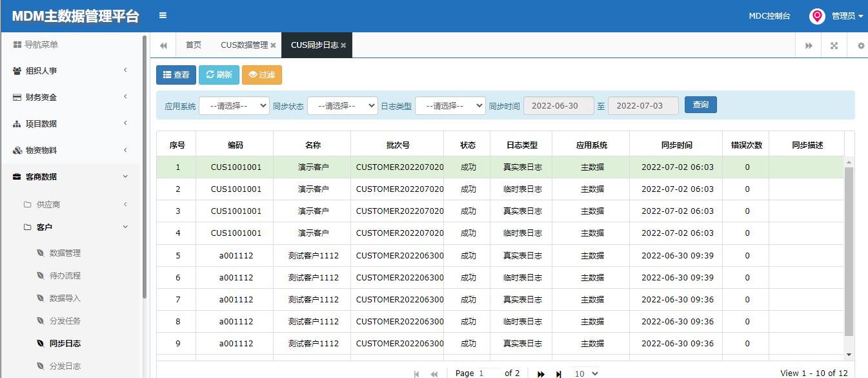Image resolution: width=868 pixels, height=378 pixels.
Task: Open the tab bar settings gear icon
Action: (x=859, y=45)
